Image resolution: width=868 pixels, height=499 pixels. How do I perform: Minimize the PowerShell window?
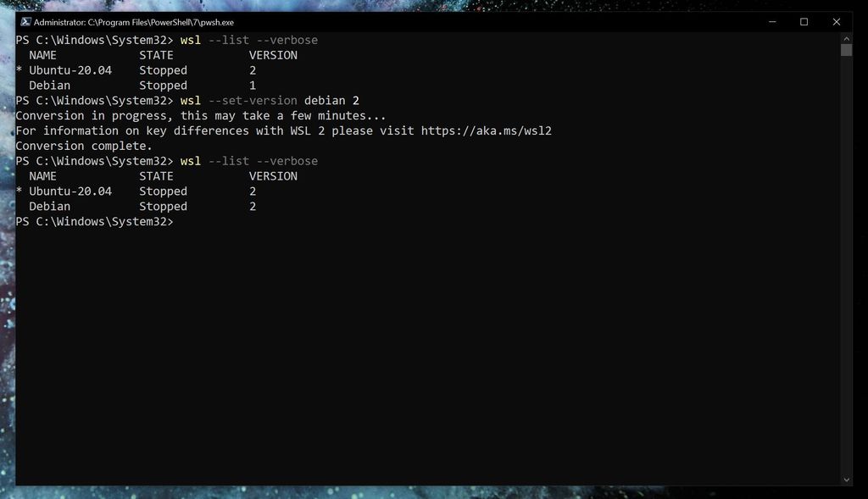click(771, 21)
